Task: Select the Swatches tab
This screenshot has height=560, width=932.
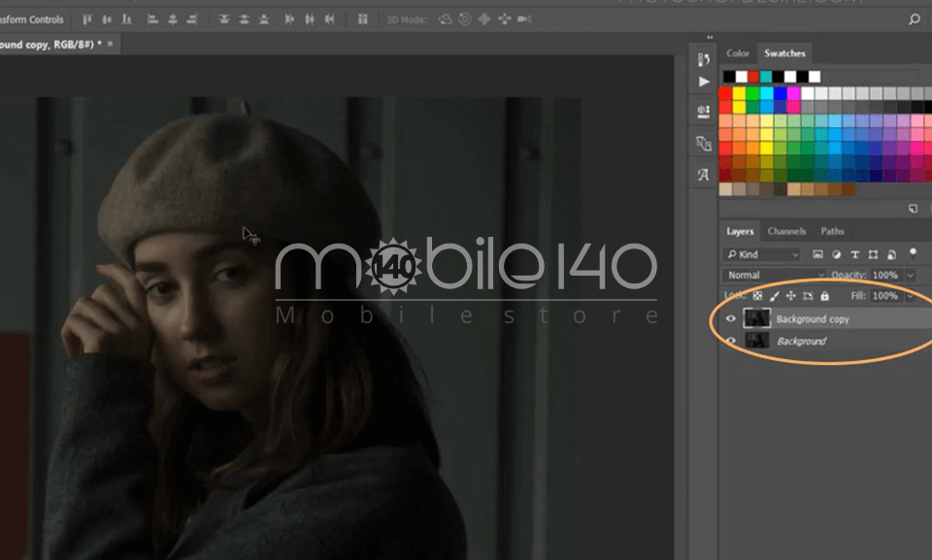Action: pos(784,53)
